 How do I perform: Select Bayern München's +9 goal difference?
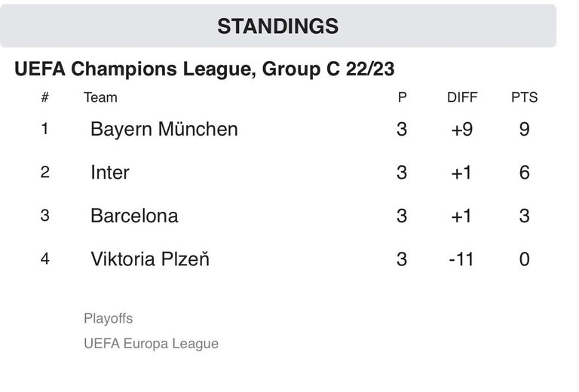click(x=462, y=129)
